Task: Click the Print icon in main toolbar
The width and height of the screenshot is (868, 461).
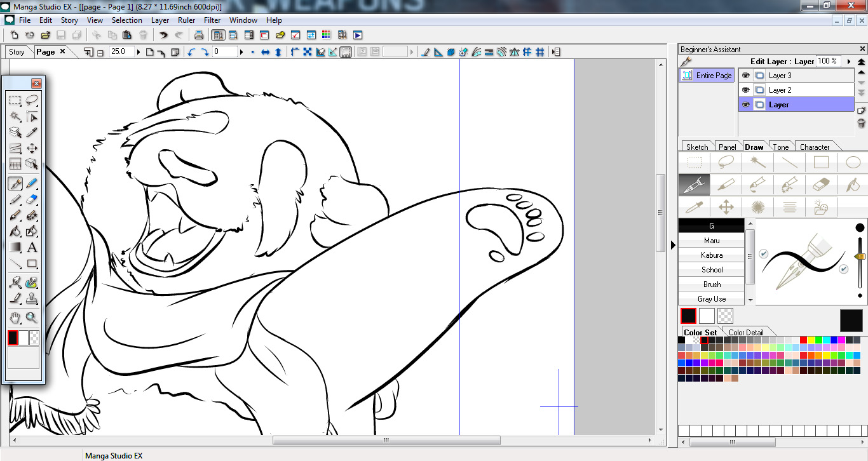Action: click(x=199, y=36)
